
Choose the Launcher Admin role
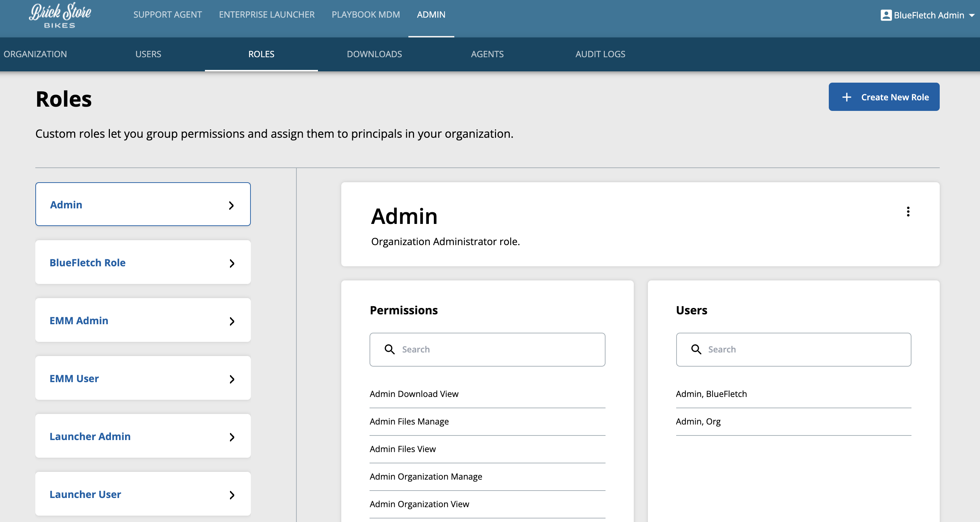[x=143, y=436]
